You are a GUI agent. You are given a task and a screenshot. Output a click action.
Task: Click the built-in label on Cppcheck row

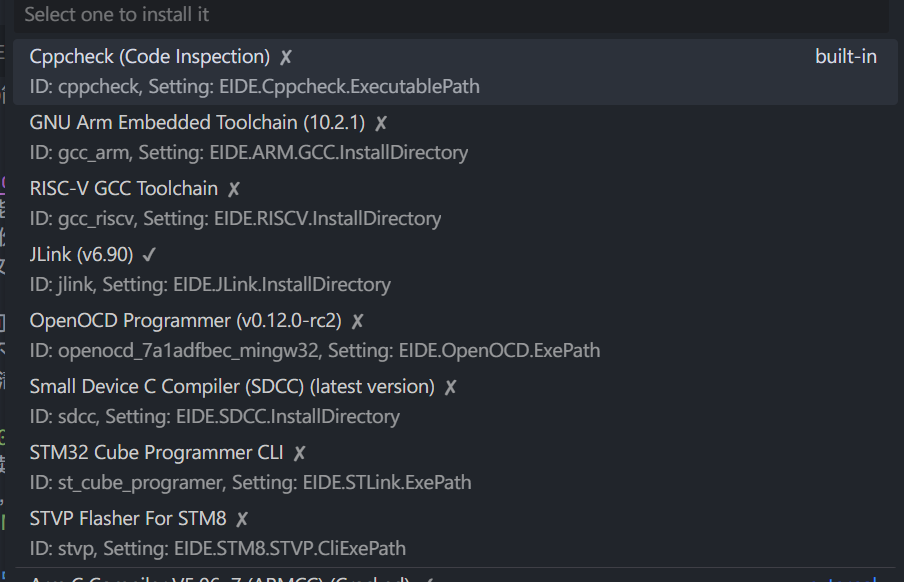(845, 57)
